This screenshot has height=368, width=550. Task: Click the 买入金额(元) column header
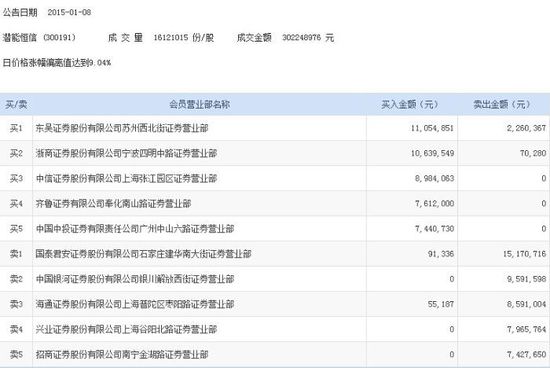pos(409,105)
